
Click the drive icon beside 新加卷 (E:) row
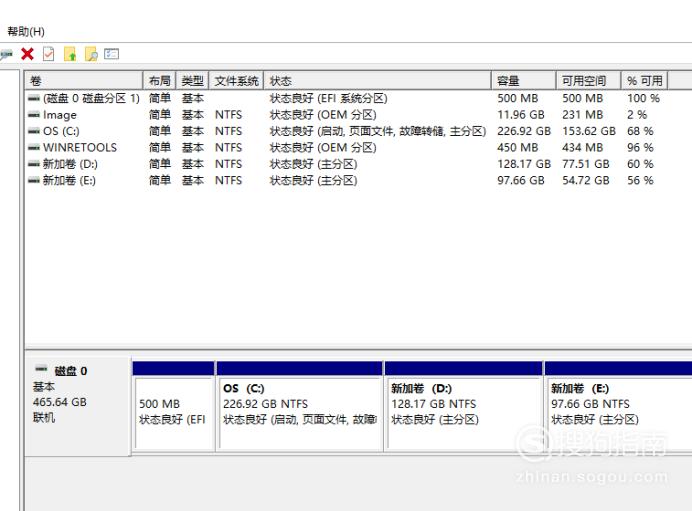pos(34,180)
